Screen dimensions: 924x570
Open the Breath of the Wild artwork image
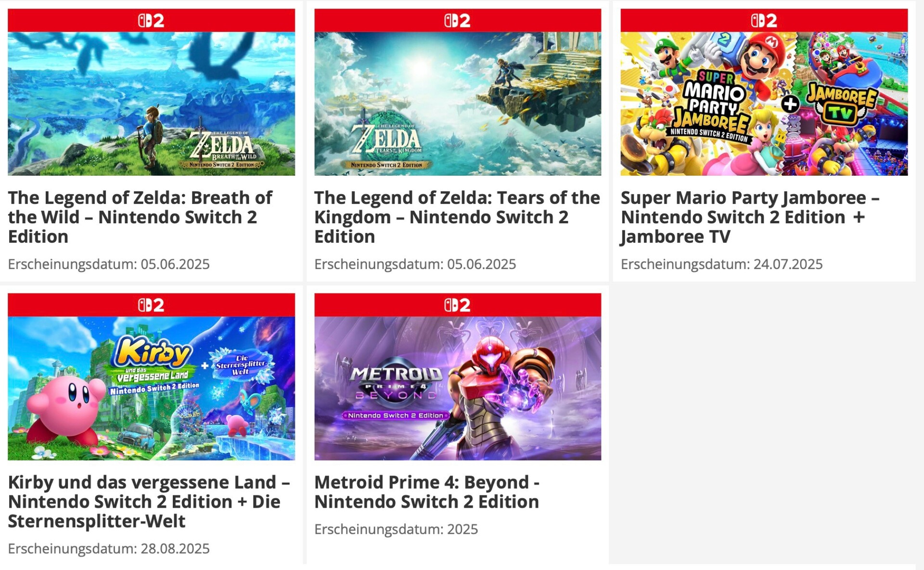point(151,104)
